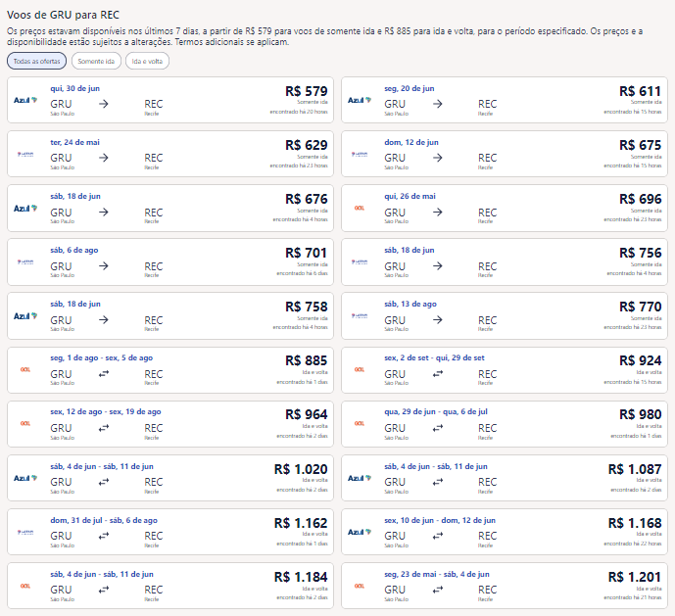Select the Todas as ofertas filter
Image resolution: width=675 pixels, height=616 pixels.
36,61
